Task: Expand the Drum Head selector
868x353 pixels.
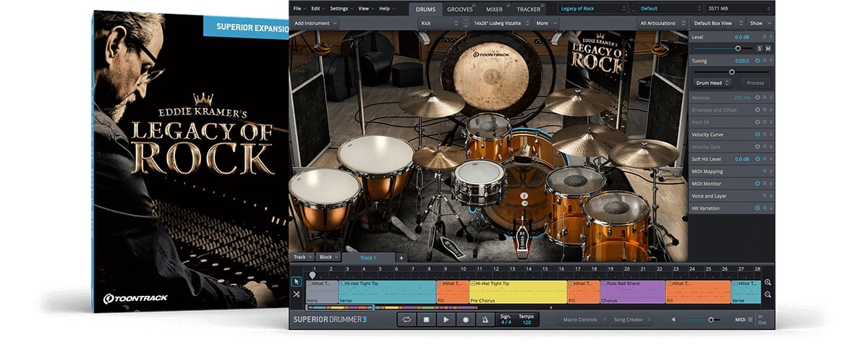Action: (x=712, y=83)
